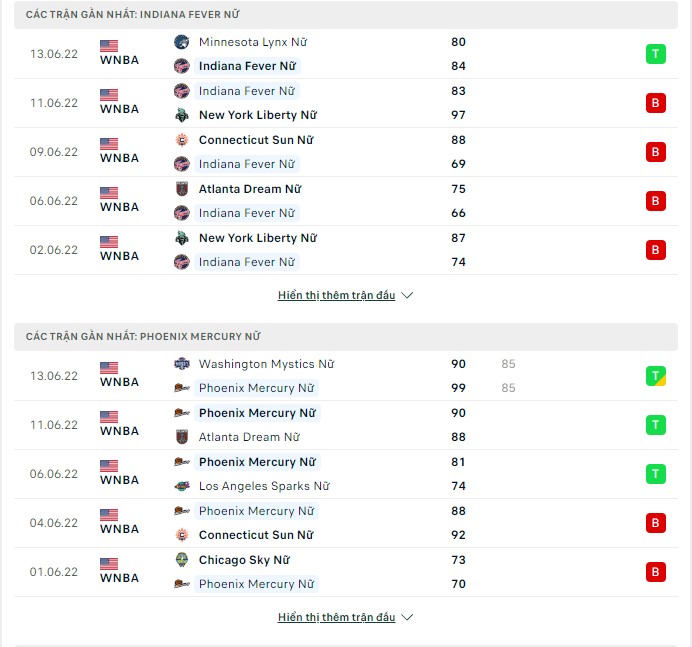Image resolution: width=692 pixels, height=647 pixels.
Task: Select the Connecticut Sun Nữ 04.06.22 match row
Action: pos(346,523)
